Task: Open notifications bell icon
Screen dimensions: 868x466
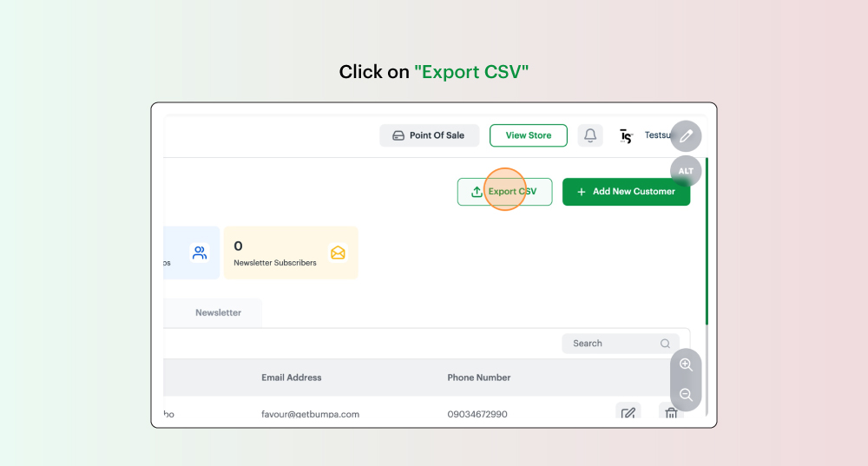Action: pos(590,135)
